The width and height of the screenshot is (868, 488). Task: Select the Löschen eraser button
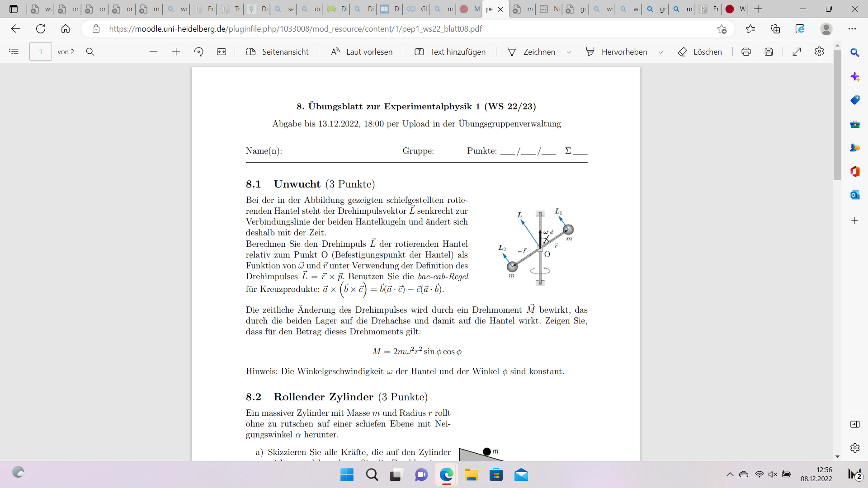700,52
